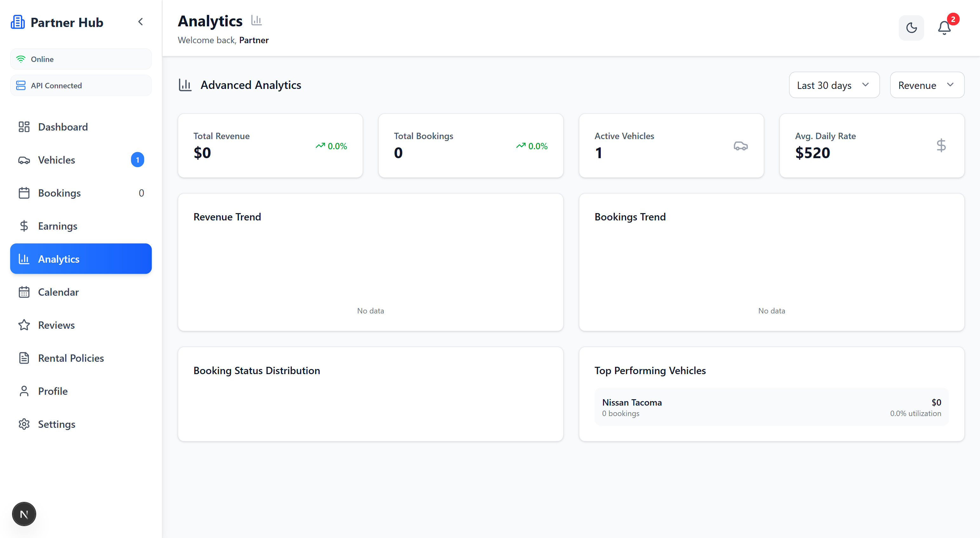The height and width of the screenshot is (538, 980).
Task: Expand the Revenue metric dropdown
Action: pos(927,85)
